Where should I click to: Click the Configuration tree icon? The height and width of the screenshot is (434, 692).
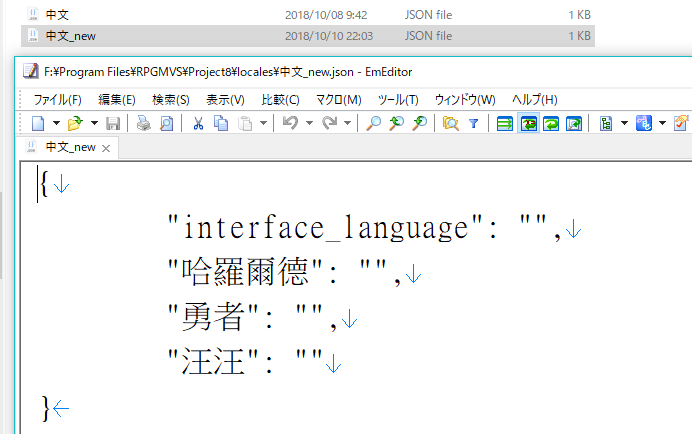point(606,124)
